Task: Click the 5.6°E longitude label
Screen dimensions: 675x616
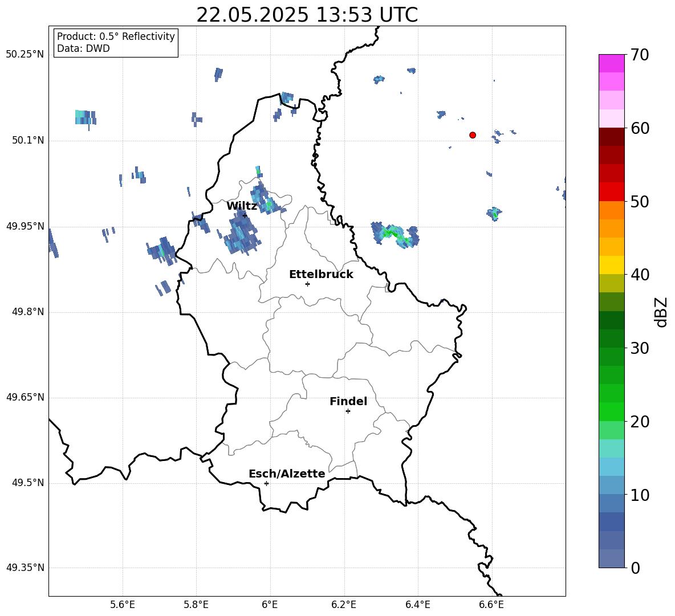Action: [123, 605]
